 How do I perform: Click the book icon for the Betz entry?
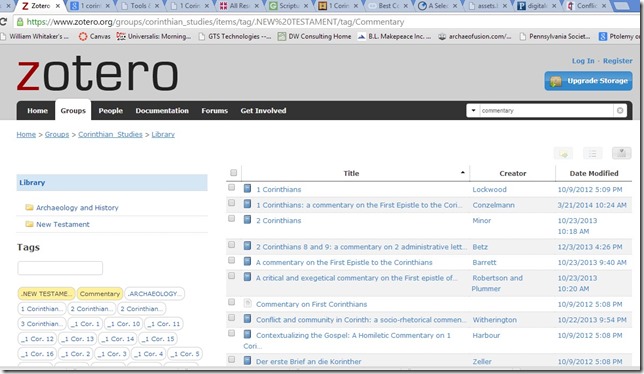[247, 246]
